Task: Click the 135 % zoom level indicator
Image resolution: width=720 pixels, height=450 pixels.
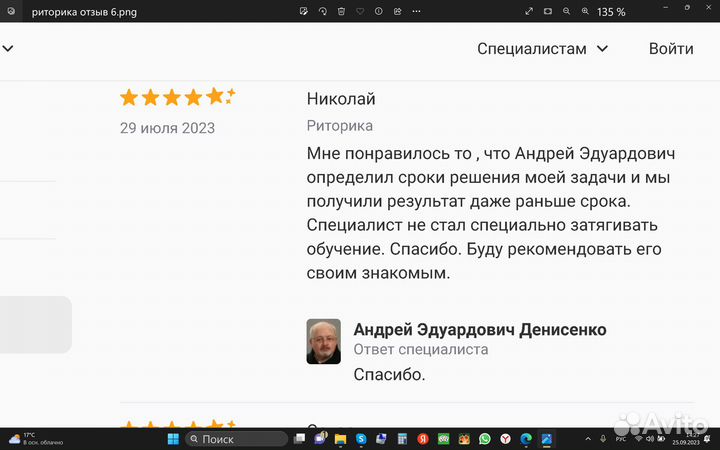Action: pos(611,12)
